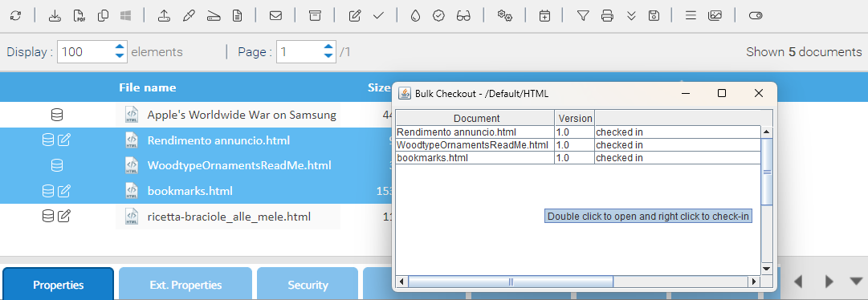Viewport: 868px width, 300px height.
Task: Click left arrow to scroll the tabs
Action: tap(797, 282)
